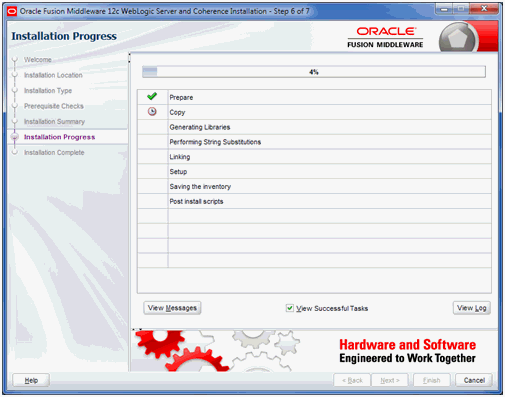The width and height of the screenshot is (505, 397).
Task: Click the Help button
Action: [x=31, y=380]
